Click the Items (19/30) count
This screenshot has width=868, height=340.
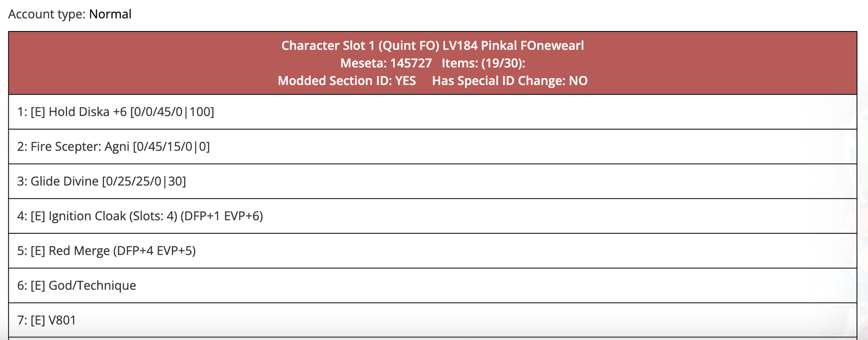pos(483,63)
